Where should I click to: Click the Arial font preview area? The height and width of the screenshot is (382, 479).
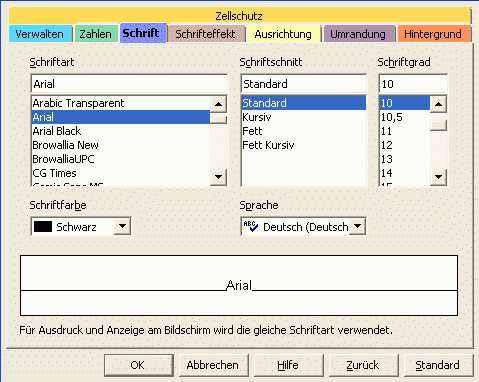click(239, 286)
